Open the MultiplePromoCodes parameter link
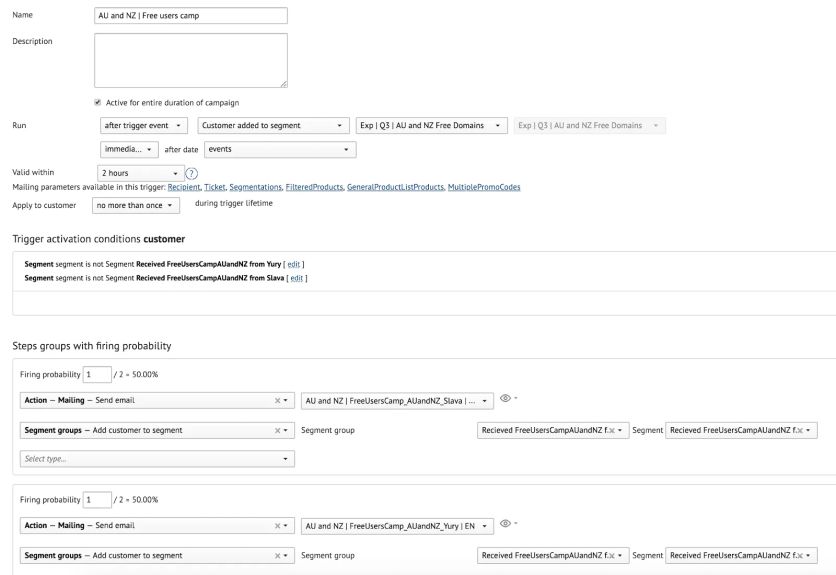 click(484, 187)
